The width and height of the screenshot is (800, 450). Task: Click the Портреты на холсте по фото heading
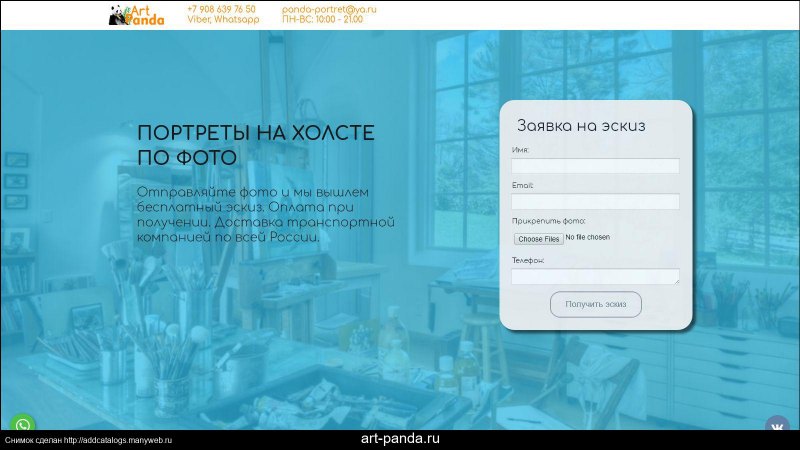coord(255,145)
